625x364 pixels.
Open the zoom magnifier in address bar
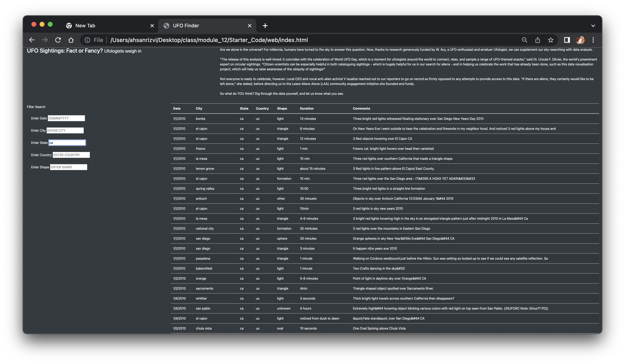[x=524, y=40]
